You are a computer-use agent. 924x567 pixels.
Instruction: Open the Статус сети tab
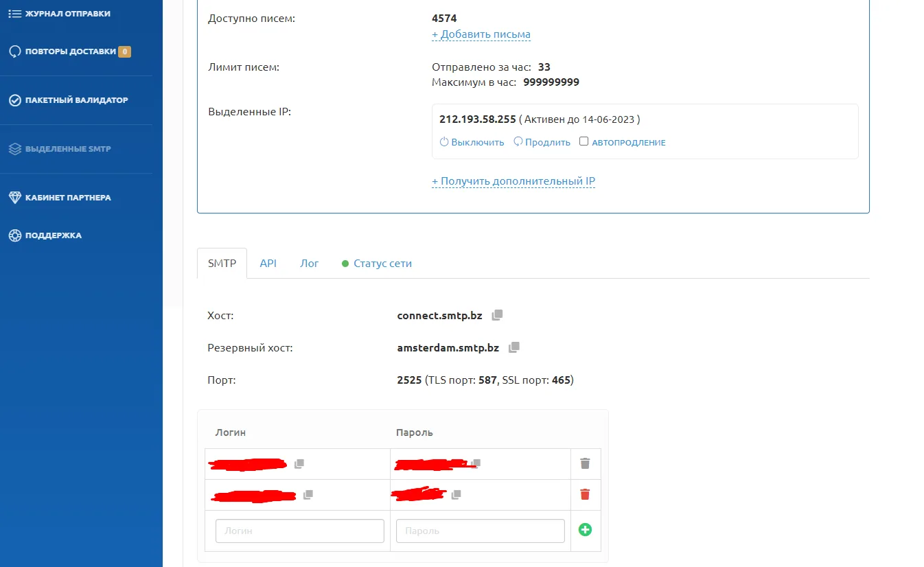(x=377, y=264)
